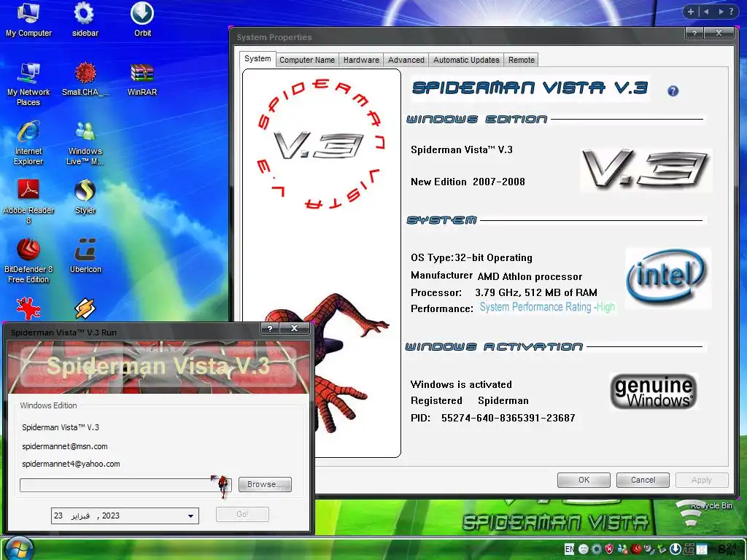The width and height of the screenshot is (747, 560).
Task: Select the Remote tab
Action: pos(521,60)
